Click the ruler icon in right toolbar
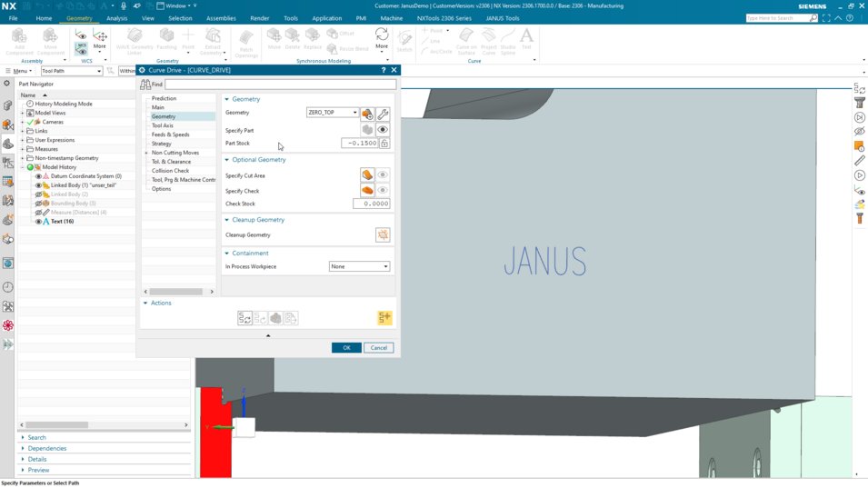Image resolution: width=868 pixels, height=488 pixels. [859, 161]
